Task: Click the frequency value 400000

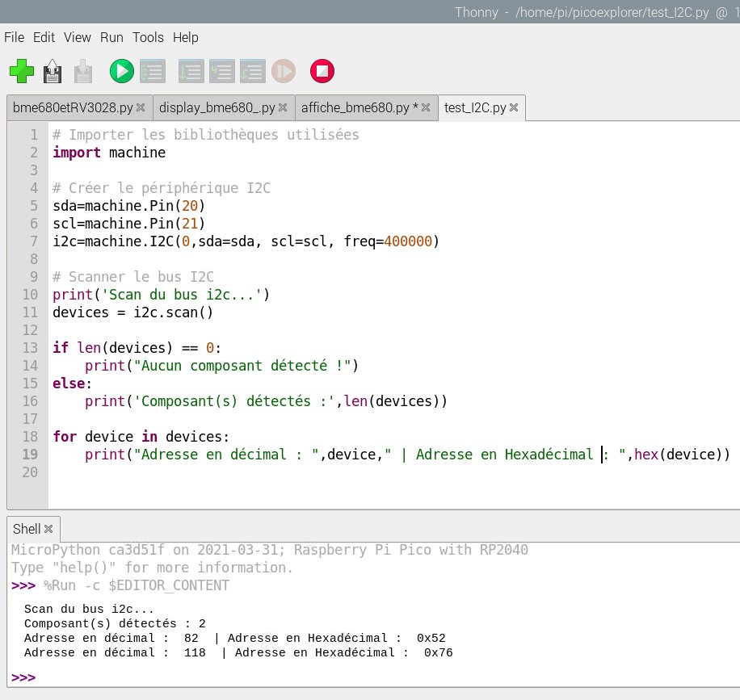Action: point(408,241)
